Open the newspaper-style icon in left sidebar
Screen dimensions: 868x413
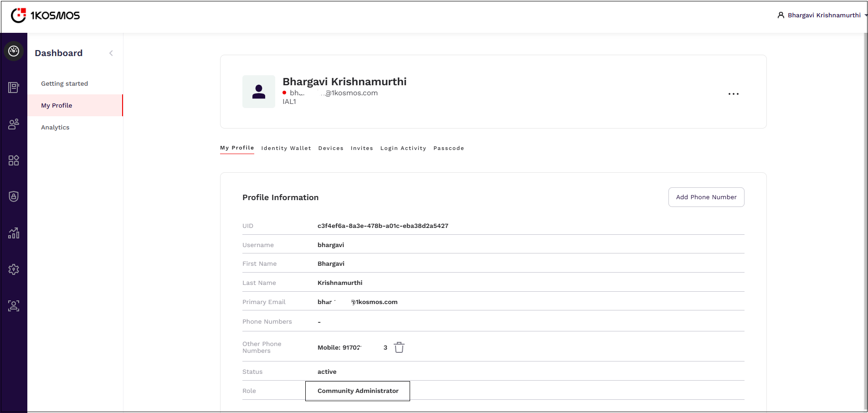pyautogui.click(x=14, y=88)
